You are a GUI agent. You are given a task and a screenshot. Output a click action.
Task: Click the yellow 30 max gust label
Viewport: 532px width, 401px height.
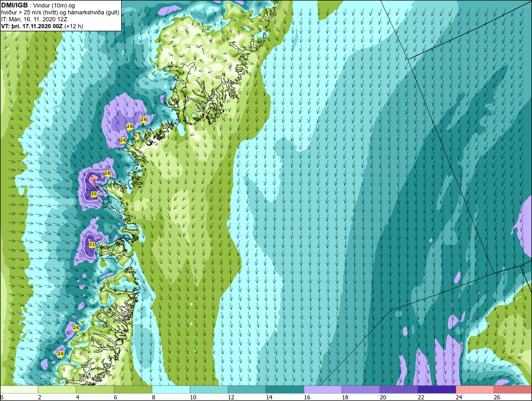[94, 194]
